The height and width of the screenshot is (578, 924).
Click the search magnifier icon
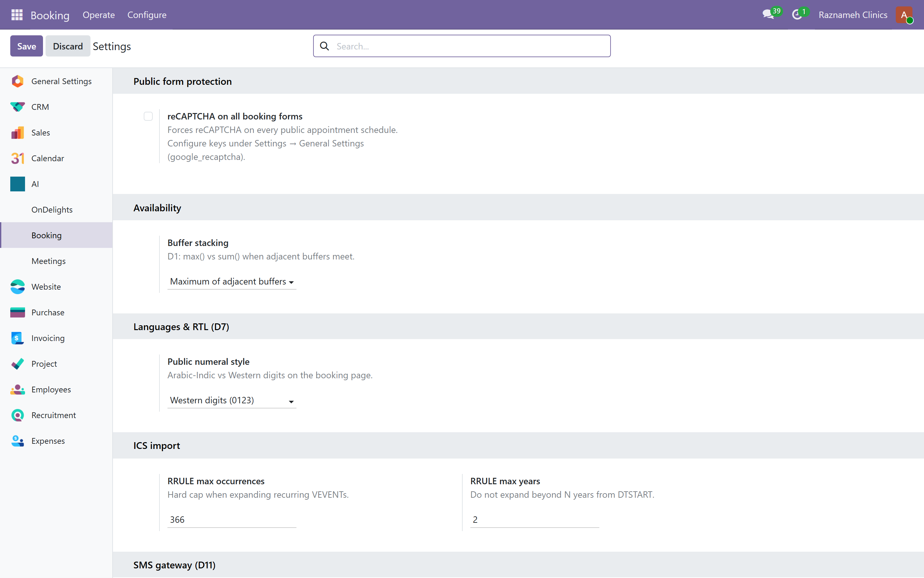click(325, 46)
